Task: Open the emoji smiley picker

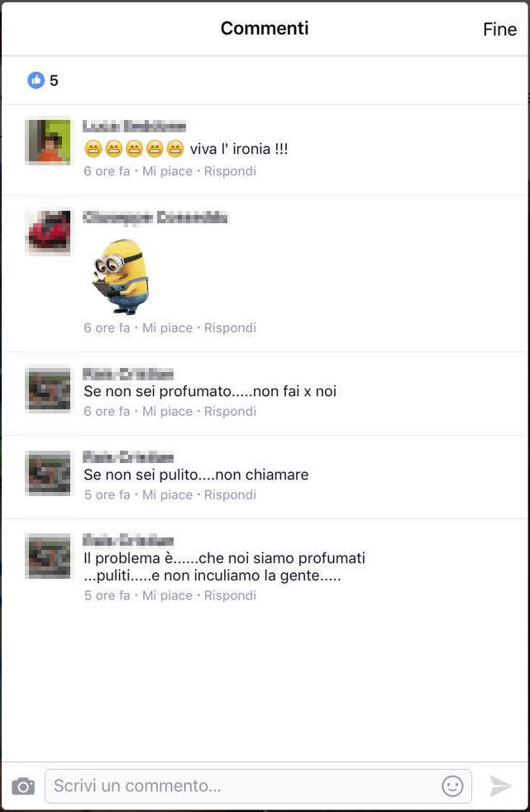Action: pyautogui.click(x=452, y=786)
